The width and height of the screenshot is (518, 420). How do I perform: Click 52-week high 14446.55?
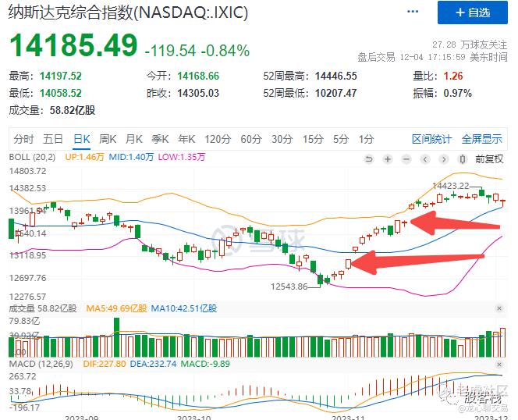coord(336,76)
